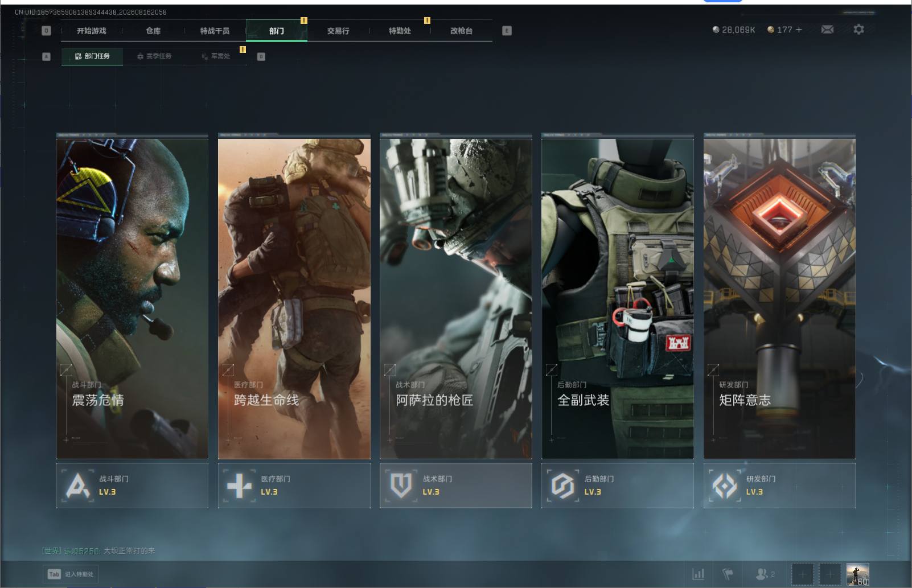Screen dimensions: 912x588
Task: Open the flag icon in bottom bar
Action: (x=728, y=574)
